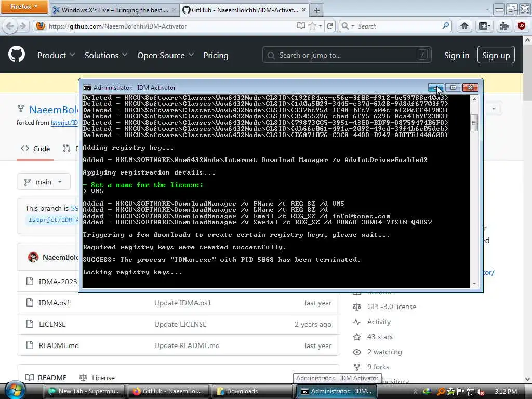The width and height of the screenshot is (532, 399).
Task: Maximize the IDM Activator console window
Action: pyautogui.click(x=453, y=88)
